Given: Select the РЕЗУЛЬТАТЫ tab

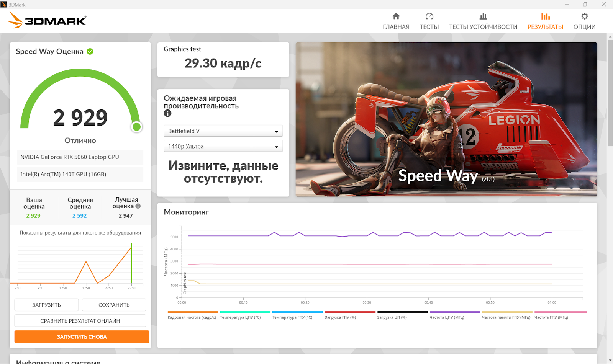Looking at the screenshot, I should (x=545, y=21).
